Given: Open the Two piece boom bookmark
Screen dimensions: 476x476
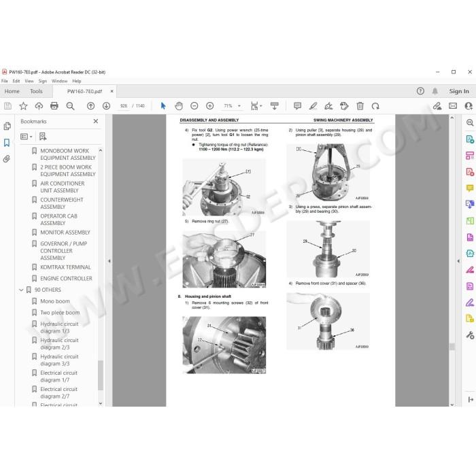Looking at the screenshot, I should coord(60,313).
